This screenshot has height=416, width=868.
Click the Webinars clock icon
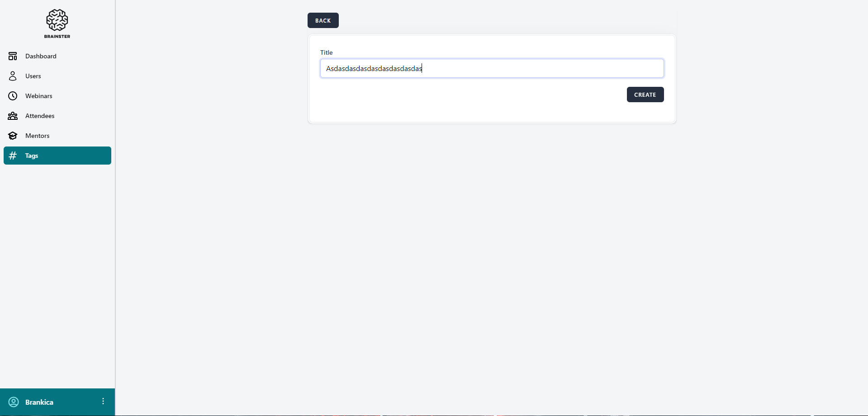pyautogui.click(x=13, y=96)
